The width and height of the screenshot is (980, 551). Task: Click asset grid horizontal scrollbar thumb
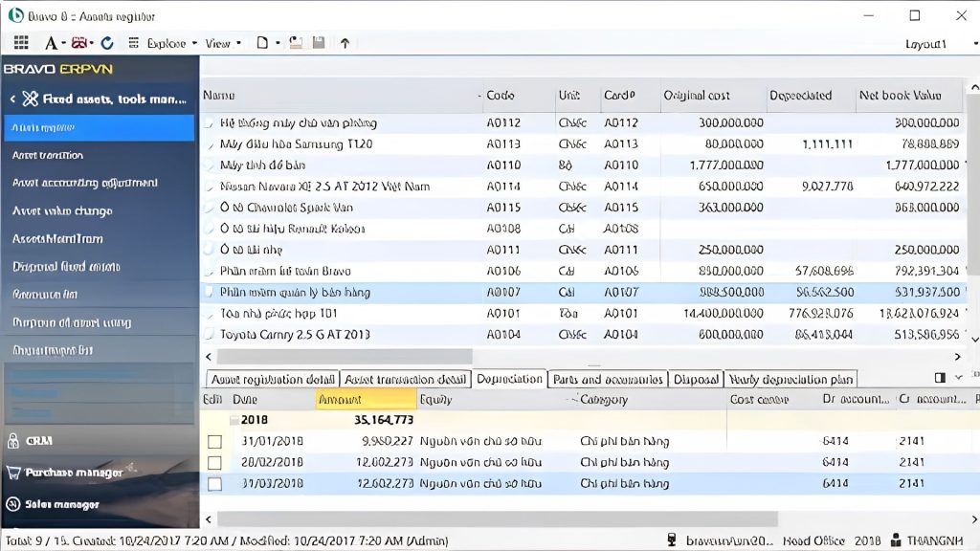coord(345,357)
